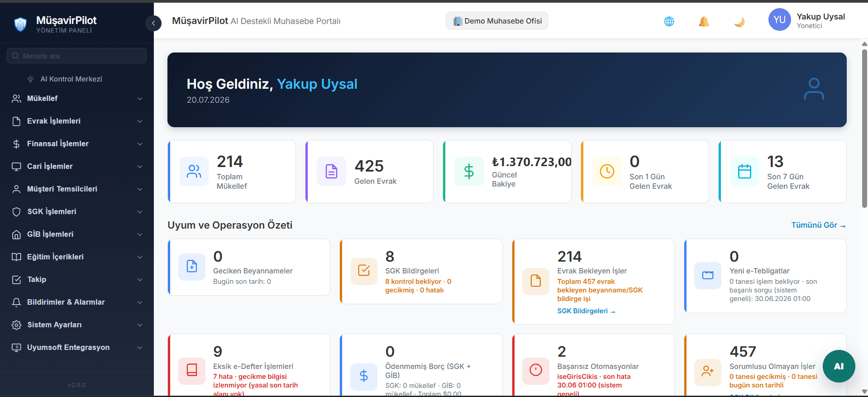Focus the Menüde ara search field

point(76,56)
